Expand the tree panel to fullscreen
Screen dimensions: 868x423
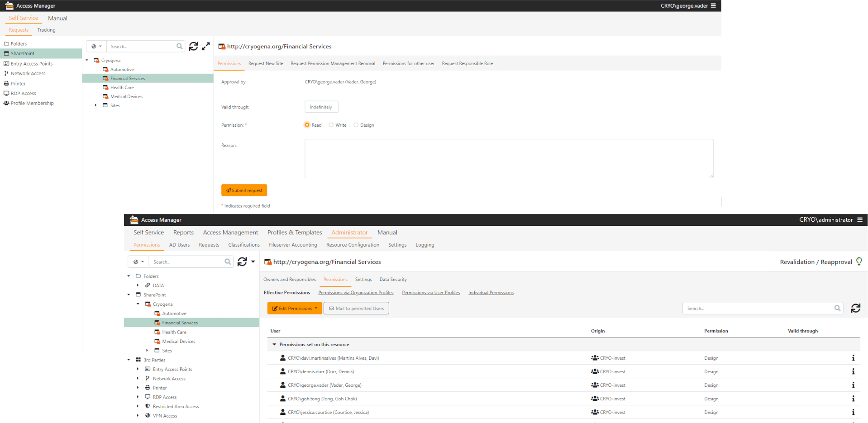206,46
